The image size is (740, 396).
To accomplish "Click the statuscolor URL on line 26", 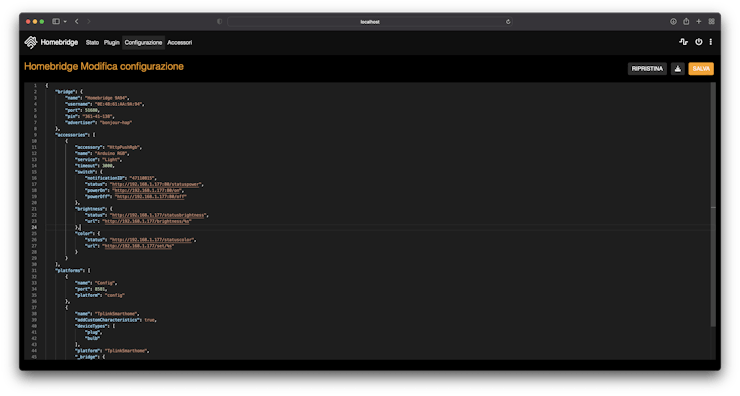I will 152,240.
